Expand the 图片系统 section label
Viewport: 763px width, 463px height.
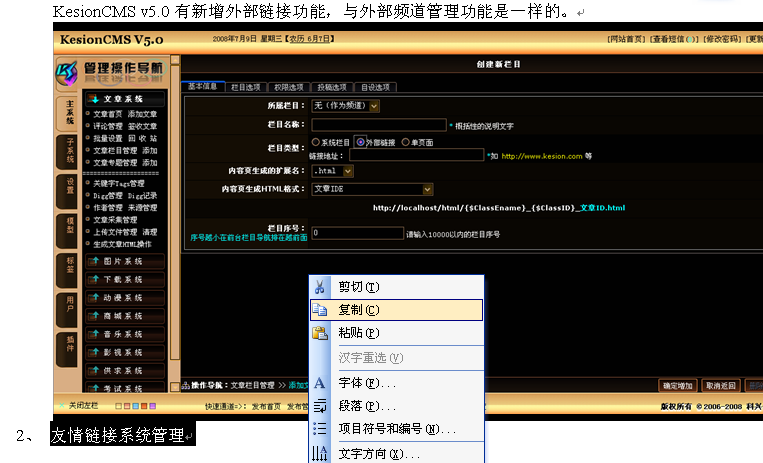coord(123,261)
